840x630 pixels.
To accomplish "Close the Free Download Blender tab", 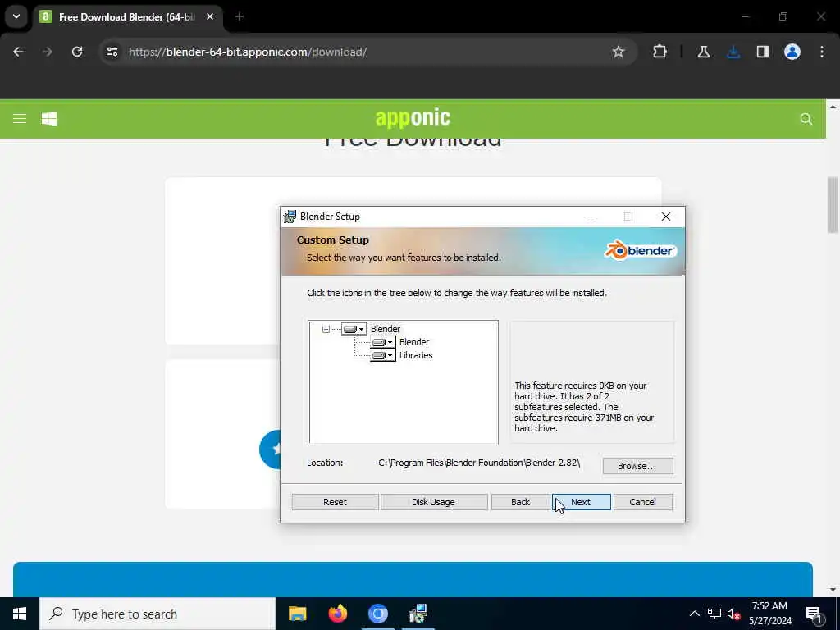I will pos(210,16).
